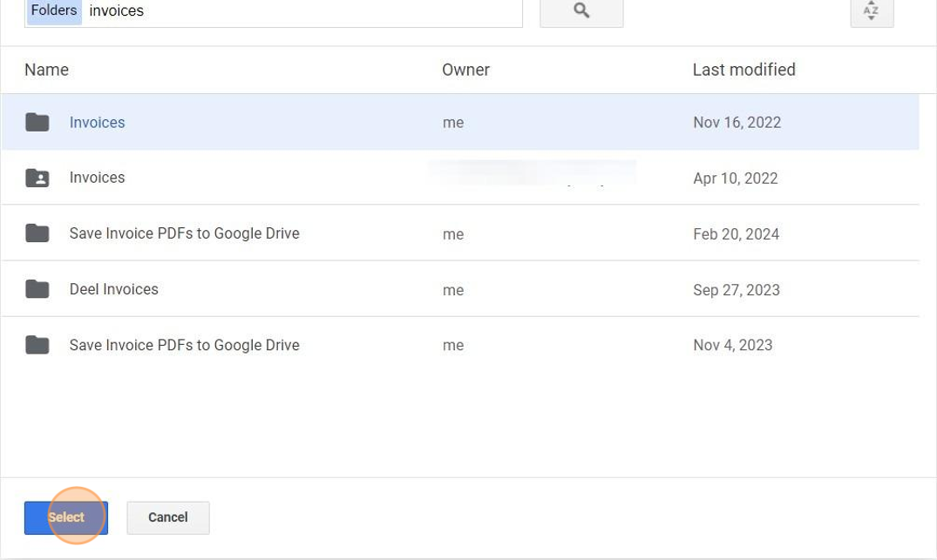Choose the Invoices folder modified Apr 10, 2022

(x=97, y=178)
